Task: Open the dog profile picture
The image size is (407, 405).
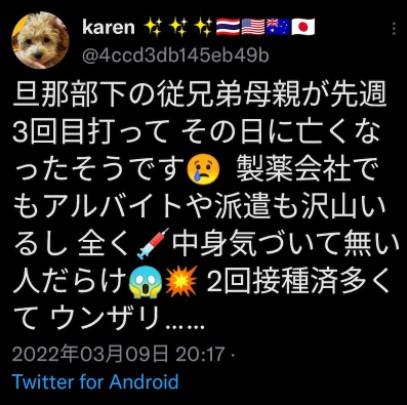Action: [40, 40]
